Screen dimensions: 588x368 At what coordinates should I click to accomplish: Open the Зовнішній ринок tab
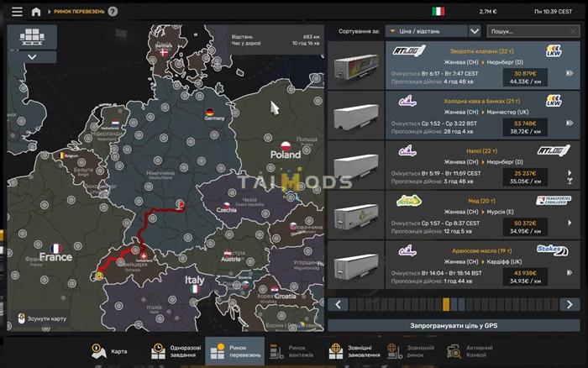pyautogui.click(x=412, y=351)
